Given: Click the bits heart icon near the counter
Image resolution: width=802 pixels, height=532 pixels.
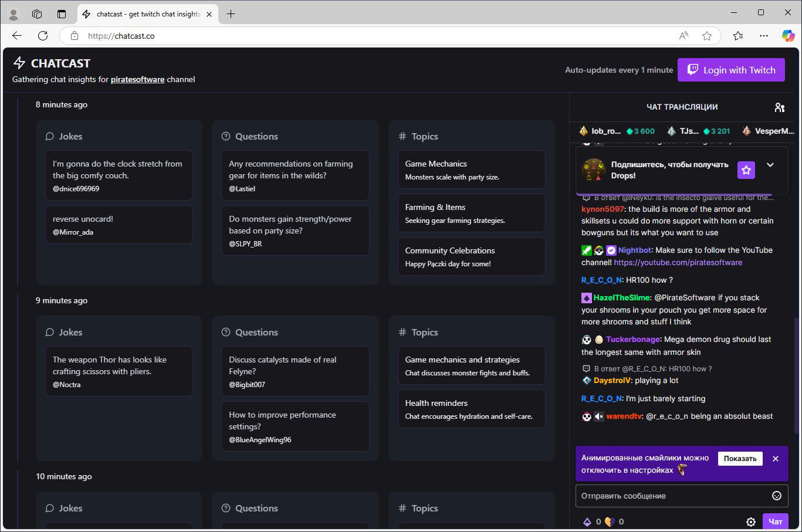Looking at the screenshot, I should 610,521.
